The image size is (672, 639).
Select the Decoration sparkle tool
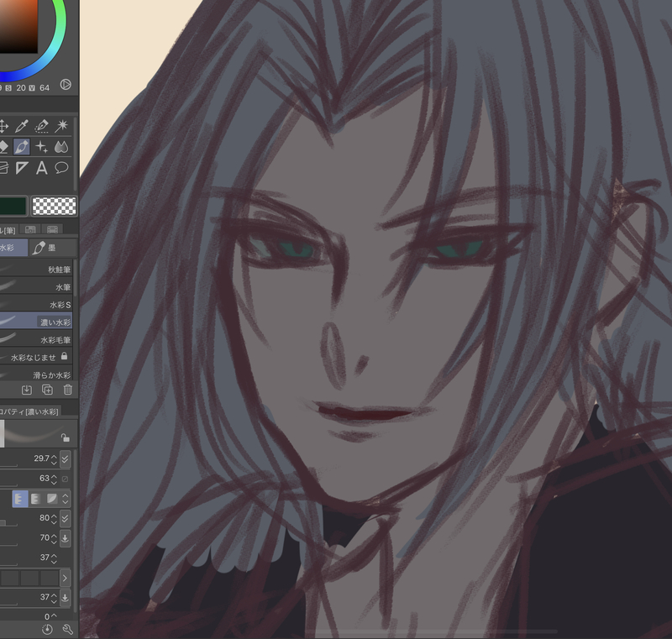click(41, 147)
